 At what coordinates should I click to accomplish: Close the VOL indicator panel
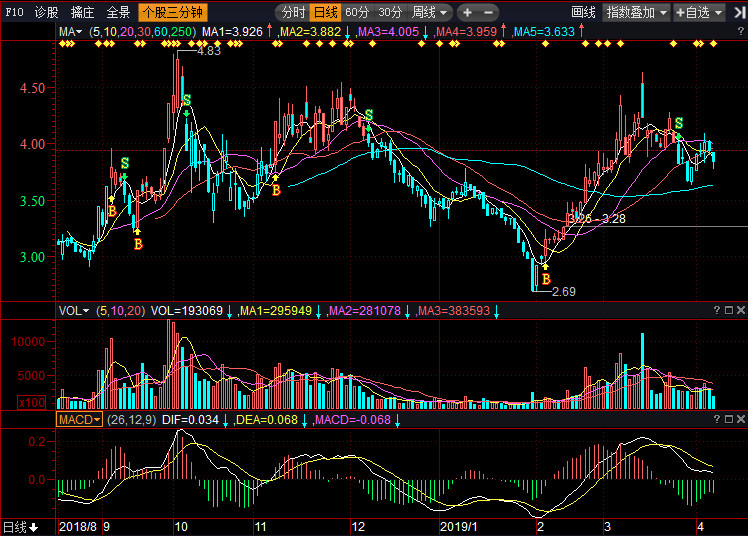[x=738, y=311]
